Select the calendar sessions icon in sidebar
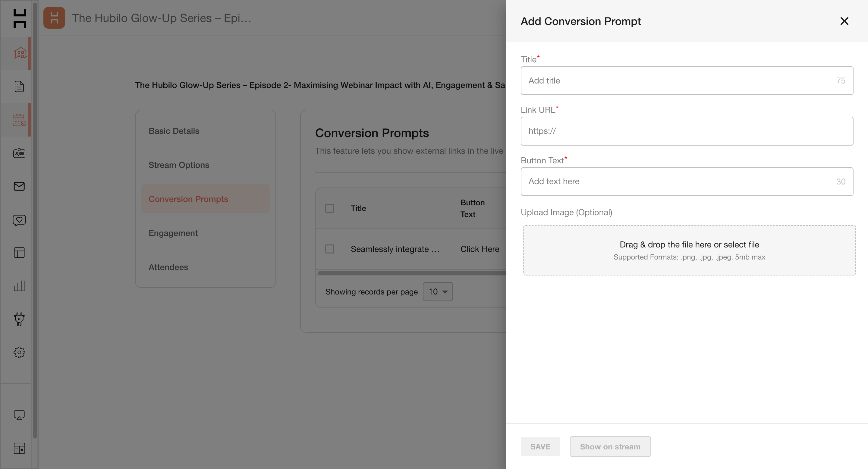 point(19,120)
